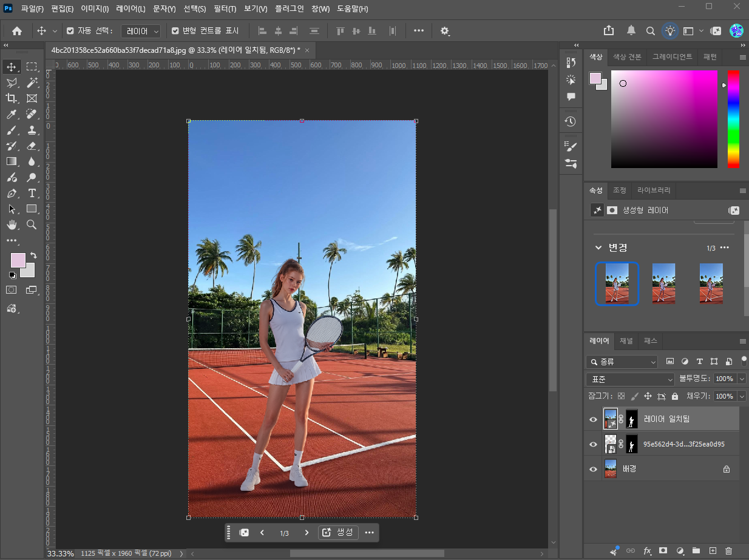
Task: Toggle the 자동 선택 checkbox
Action: [70, 31]
